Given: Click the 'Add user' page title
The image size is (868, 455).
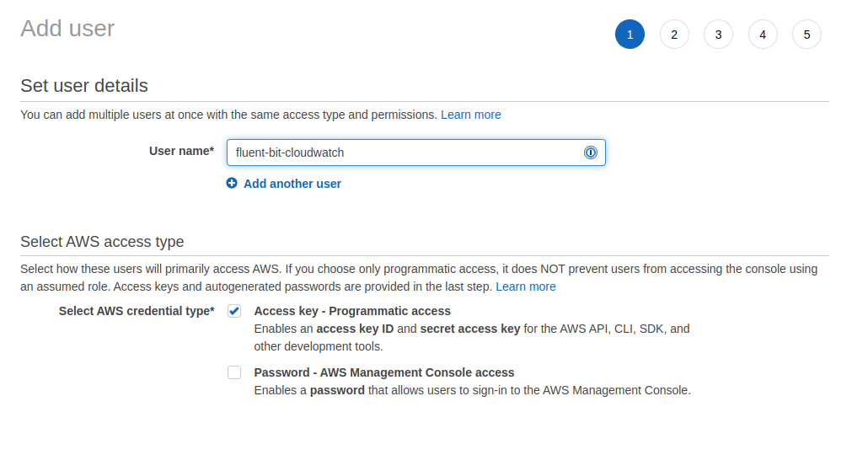Looking at the screenshot, I should (67, 29).
